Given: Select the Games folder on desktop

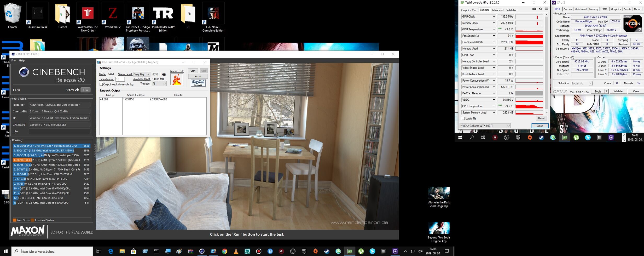Looking at the screenshot, I should click(x=63, y=16).
